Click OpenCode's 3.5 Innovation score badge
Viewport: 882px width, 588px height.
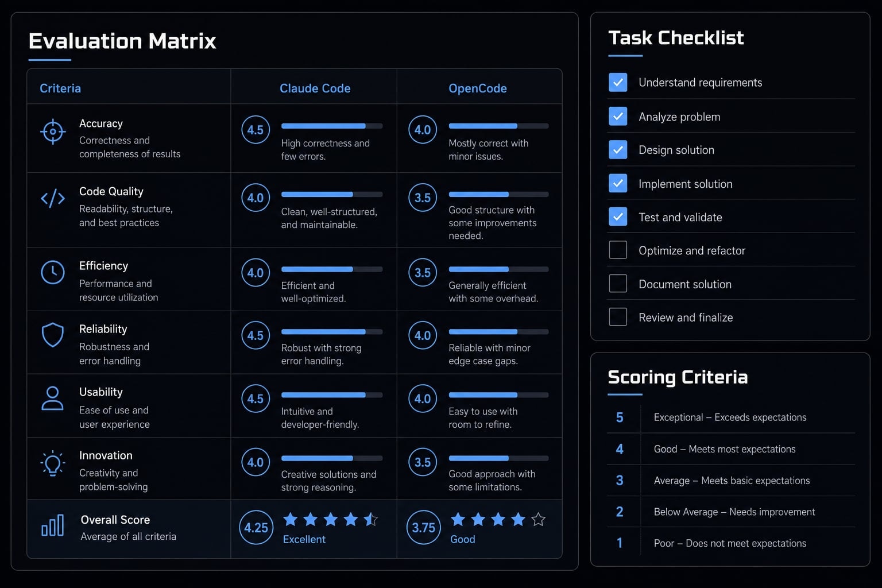423,462
